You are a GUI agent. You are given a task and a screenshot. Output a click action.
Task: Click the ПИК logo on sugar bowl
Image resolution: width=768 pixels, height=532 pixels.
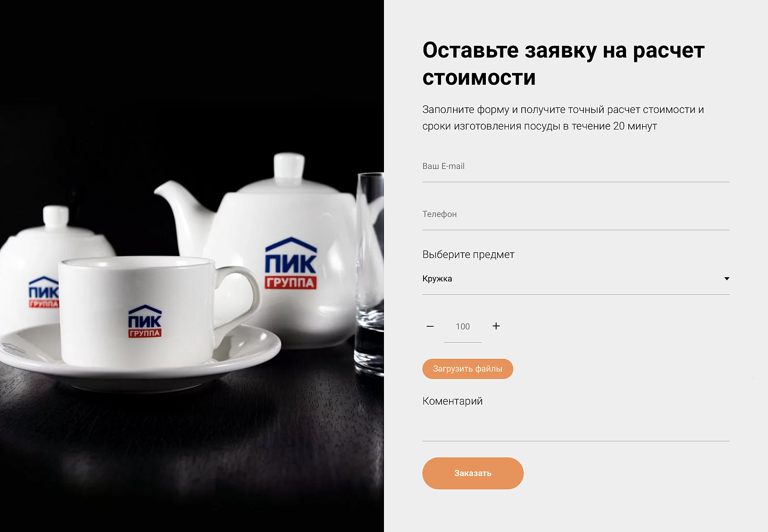pyautogui.click(x=43, y=292)
